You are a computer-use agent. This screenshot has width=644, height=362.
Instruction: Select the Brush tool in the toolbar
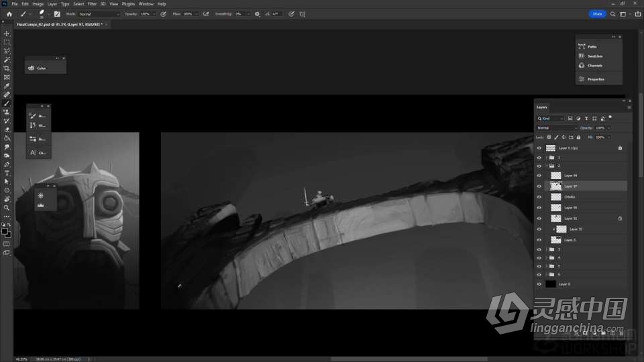click(x=7, y=103)
